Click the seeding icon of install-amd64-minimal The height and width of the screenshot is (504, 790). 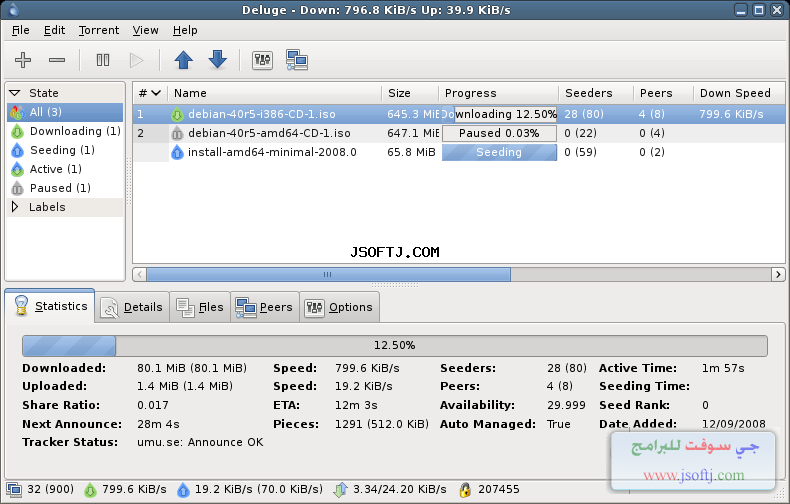(177, 152)
